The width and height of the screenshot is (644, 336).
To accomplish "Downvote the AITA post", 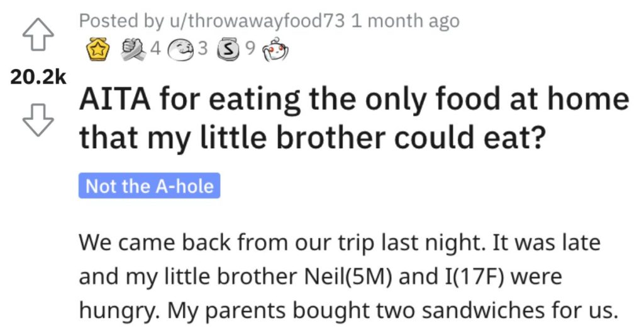I will click(38, 120).
